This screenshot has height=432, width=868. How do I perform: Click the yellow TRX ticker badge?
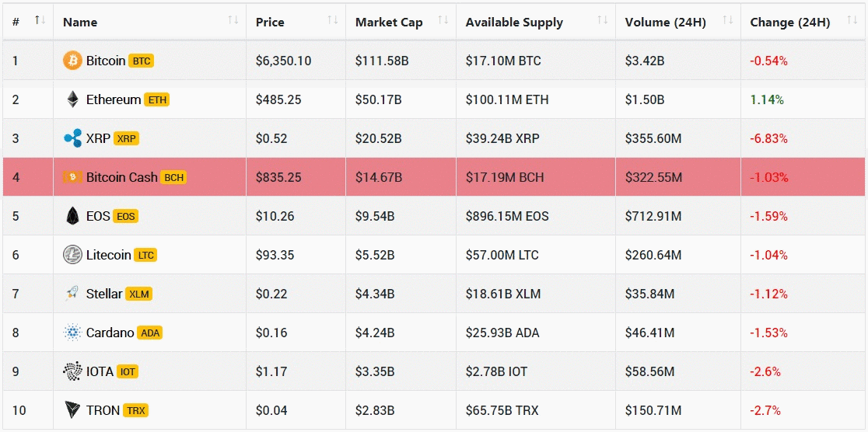(136, 410)
